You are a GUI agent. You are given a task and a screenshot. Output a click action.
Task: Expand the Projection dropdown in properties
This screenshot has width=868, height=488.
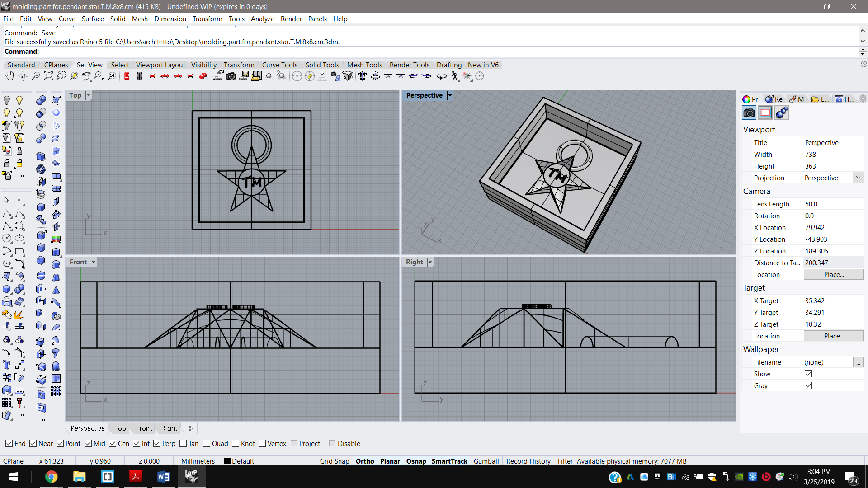[858, 178]
